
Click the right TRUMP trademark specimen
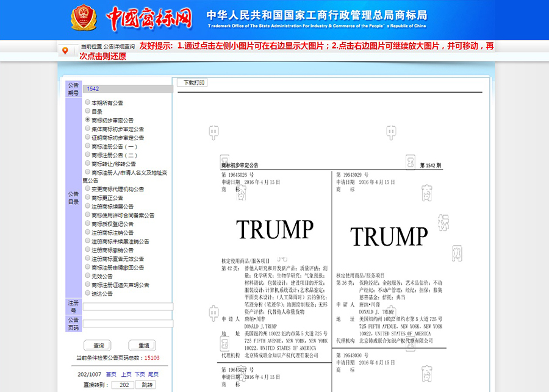pos(389,236)
